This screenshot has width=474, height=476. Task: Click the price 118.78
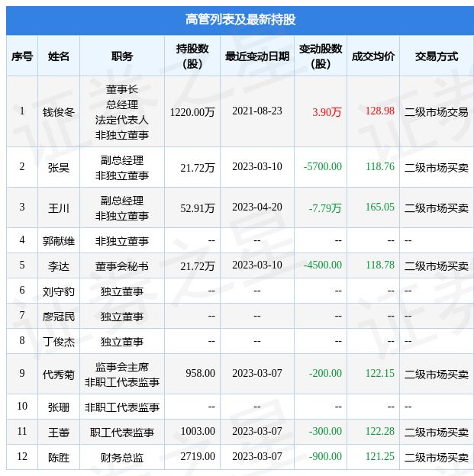click(380, 265)
